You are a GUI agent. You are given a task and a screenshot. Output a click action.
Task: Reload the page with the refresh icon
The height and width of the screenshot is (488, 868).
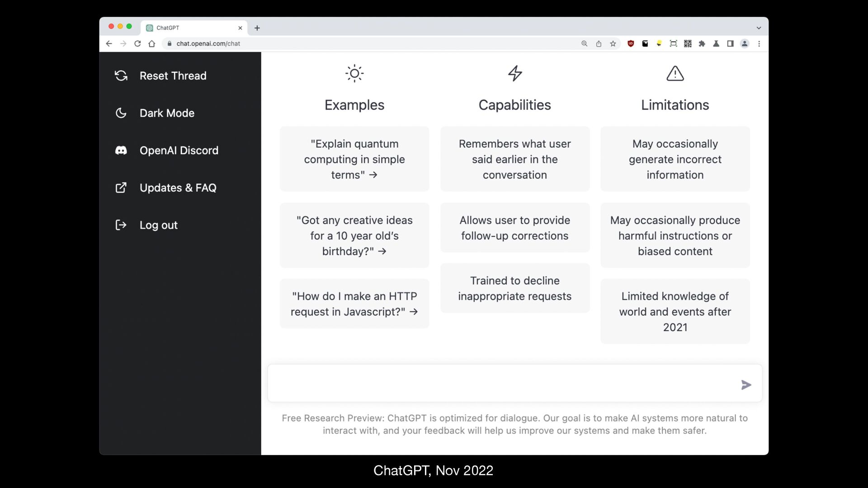click(x=137, y=43)
